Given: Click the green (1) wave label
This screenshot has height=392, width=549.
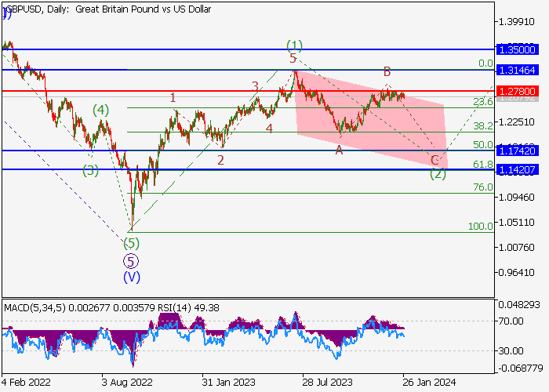Looking at the screenshot, I should [x=294, y=45].
